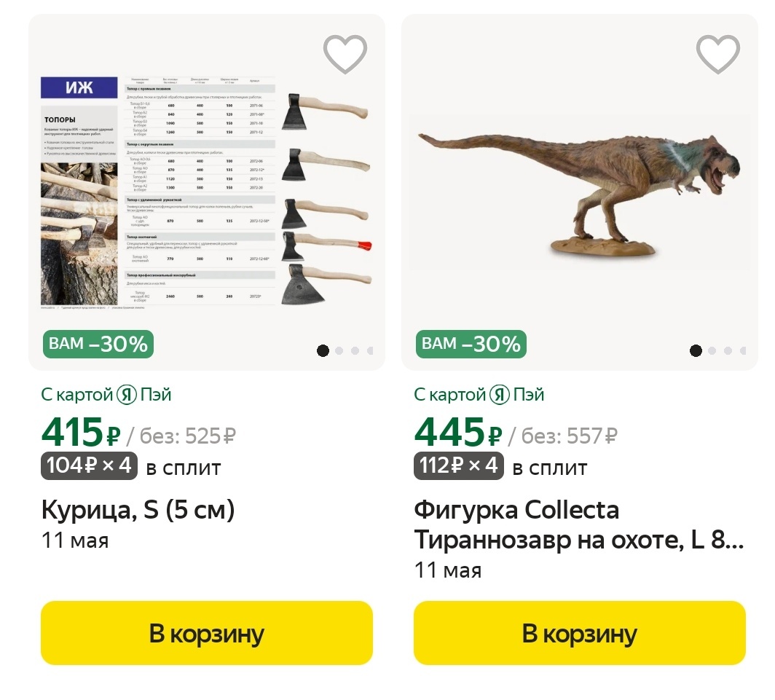
Task: Tap the −30% discount badge on axes card
Action: point(98,344)
